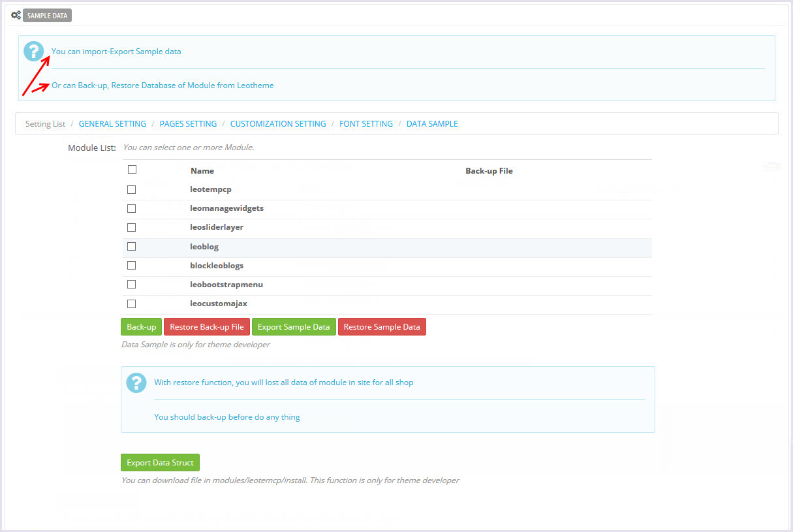The width and height of the screenshot is (793, 532).
Task: Tick the leoblog module checkbox
Action: [x=132, y=247]
